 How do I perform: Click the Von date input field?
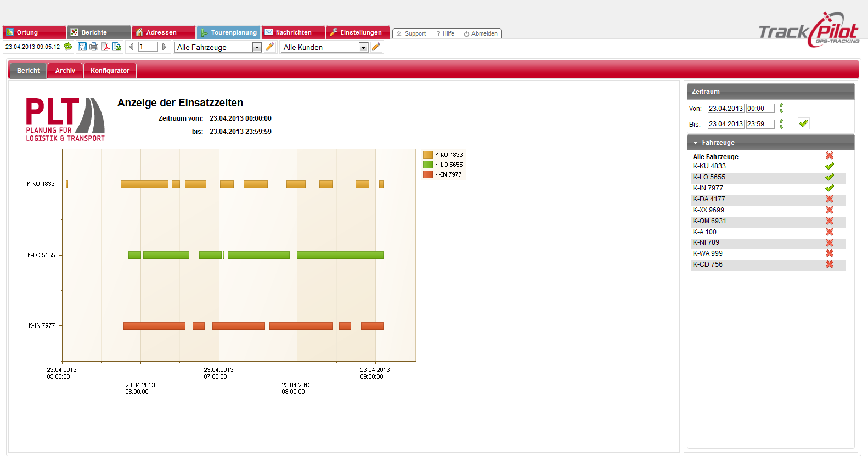click(x=725, y=109)
